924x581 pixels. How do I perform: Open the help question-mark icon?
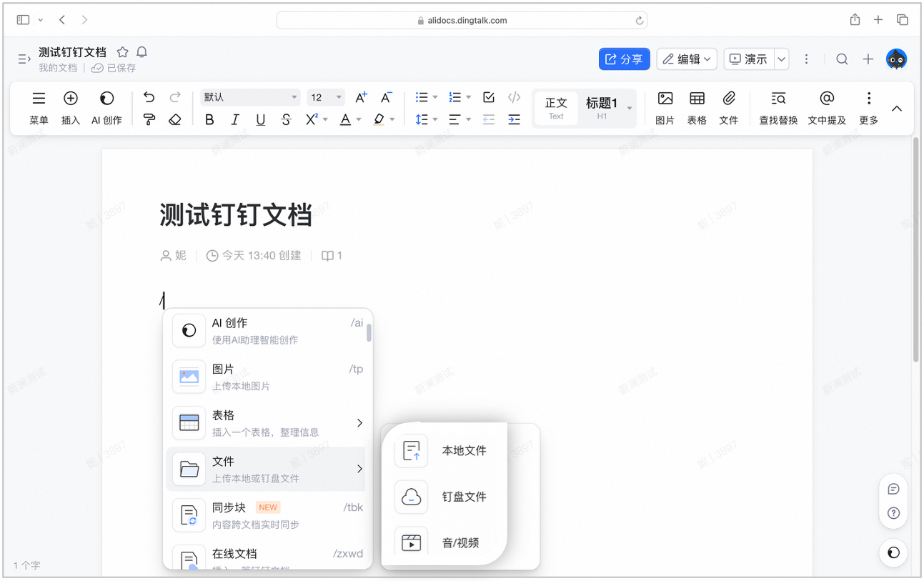pos(893,513)
